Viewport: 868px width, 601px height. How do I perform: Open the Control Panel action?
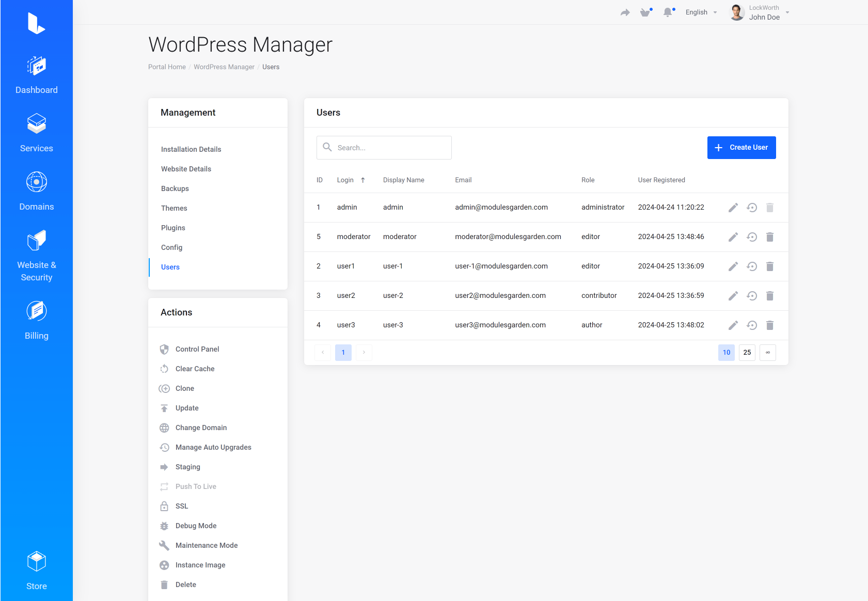pyautogui.click(x=190, y=350)
